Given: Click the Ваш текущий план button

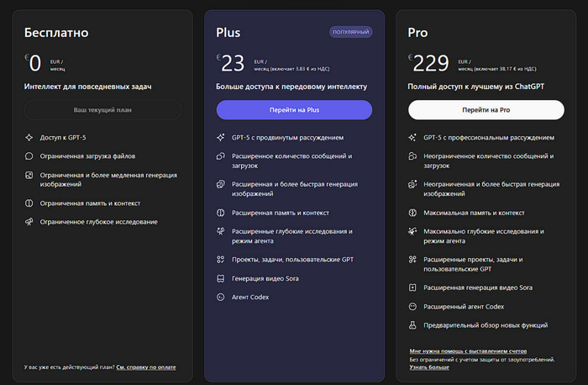Looking at the screenshot, I should click(102, 110).
